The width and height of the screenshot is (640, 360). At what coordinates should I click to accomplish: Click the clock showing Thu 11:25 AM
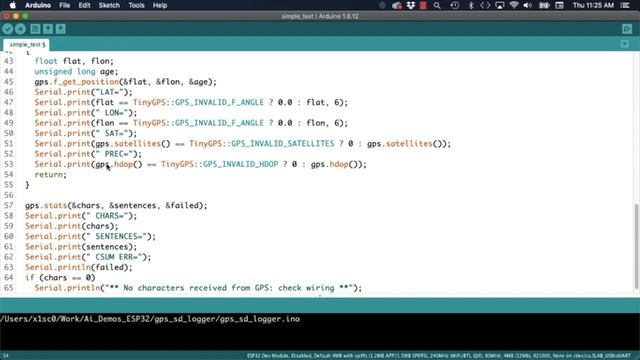(593, 5)
